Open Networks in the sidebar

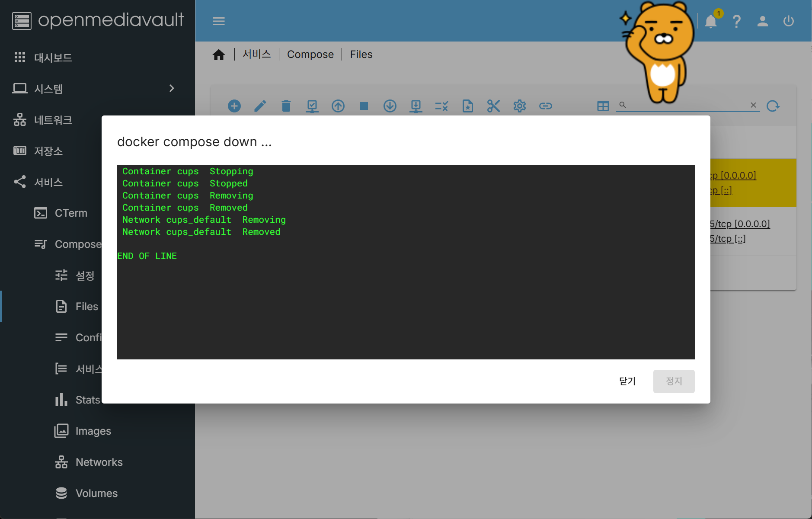[x=97, y=462]
